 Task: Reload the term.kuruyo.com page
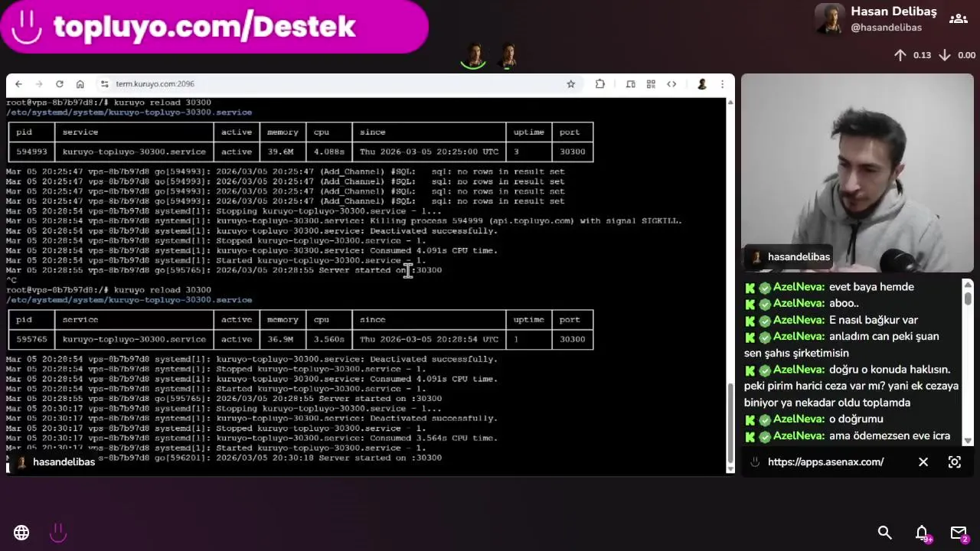coord(59,84)
